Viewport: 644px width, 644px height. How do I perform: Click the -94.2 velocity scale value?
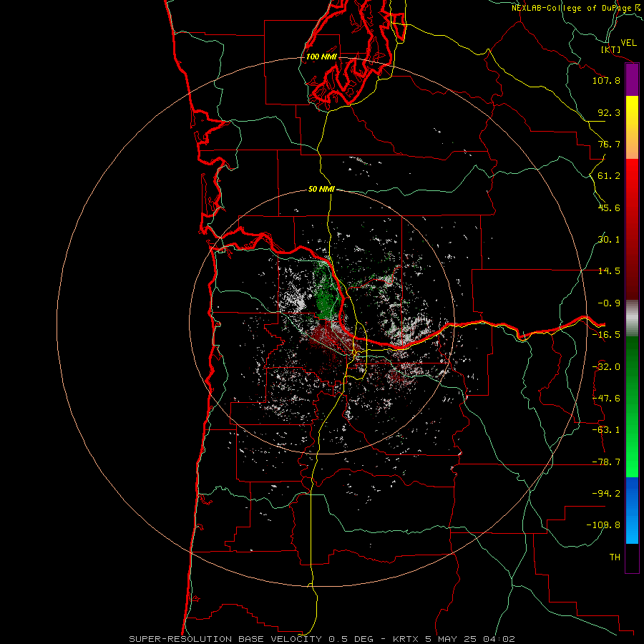point(606,494)
